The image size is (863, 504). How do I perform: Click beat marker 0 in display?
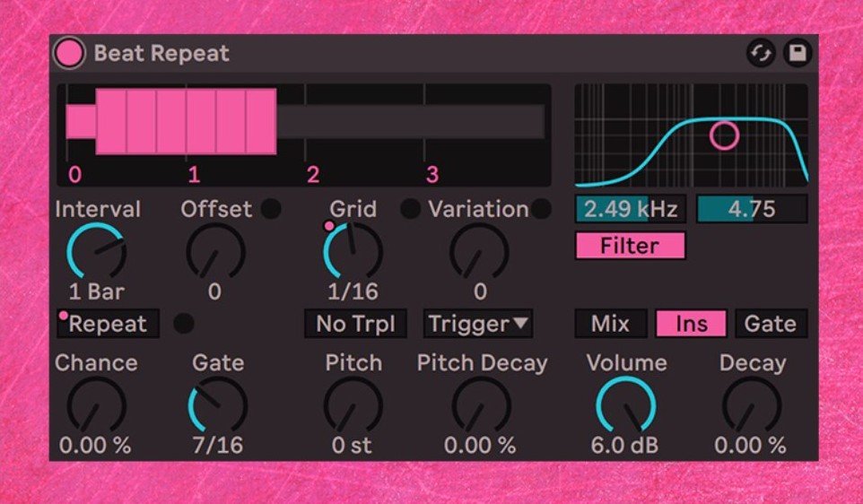(x=74, y=175)
